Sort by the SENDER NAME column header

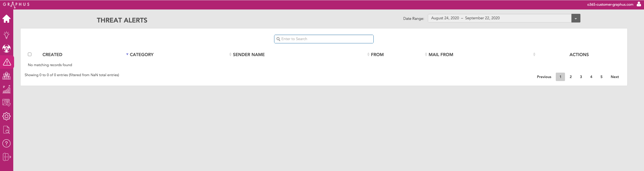pyautogui.click(x=249, y=54)
